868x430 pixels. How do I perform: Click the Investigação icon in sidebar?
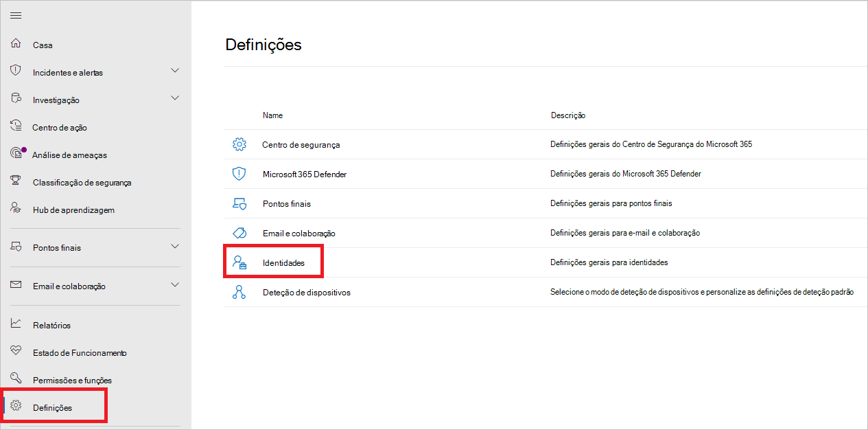click(16, 99)
